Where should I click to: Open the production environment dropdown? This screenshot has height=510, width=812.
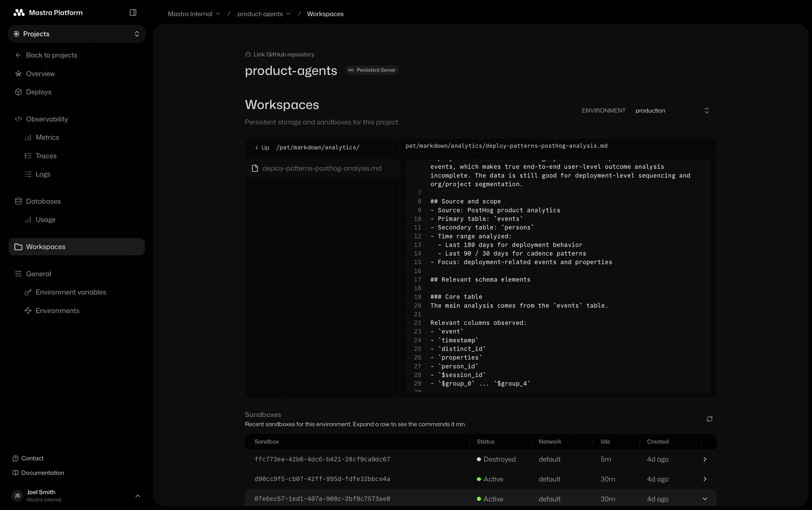tap(672, 110)
